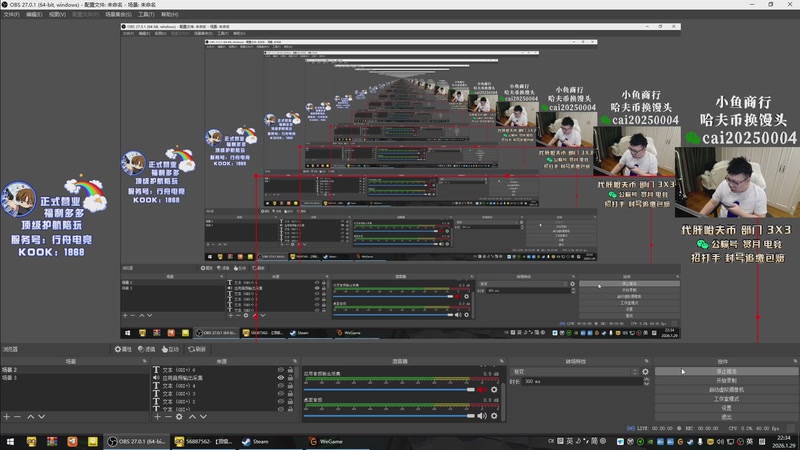800x450 pixels.
Task: Click the 300 ms duration field
Action: click(x=582, y=381)
